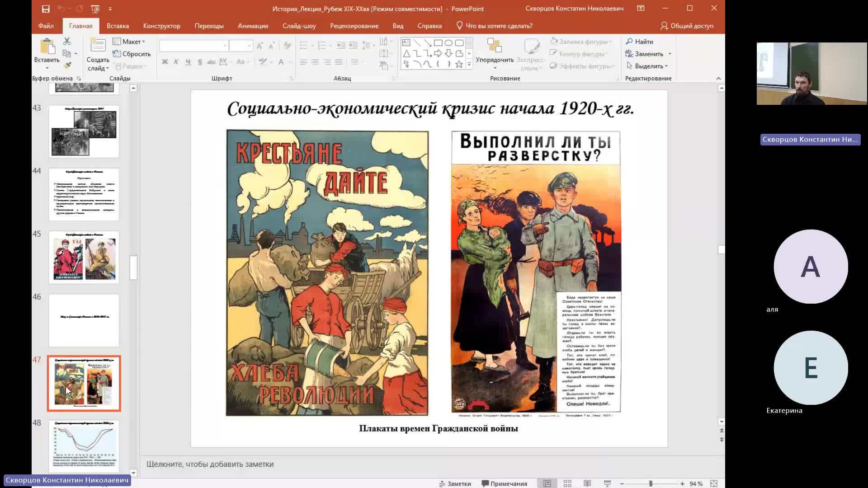
Task: Switch to Reading view in status bar
Action: pos(587,483)
